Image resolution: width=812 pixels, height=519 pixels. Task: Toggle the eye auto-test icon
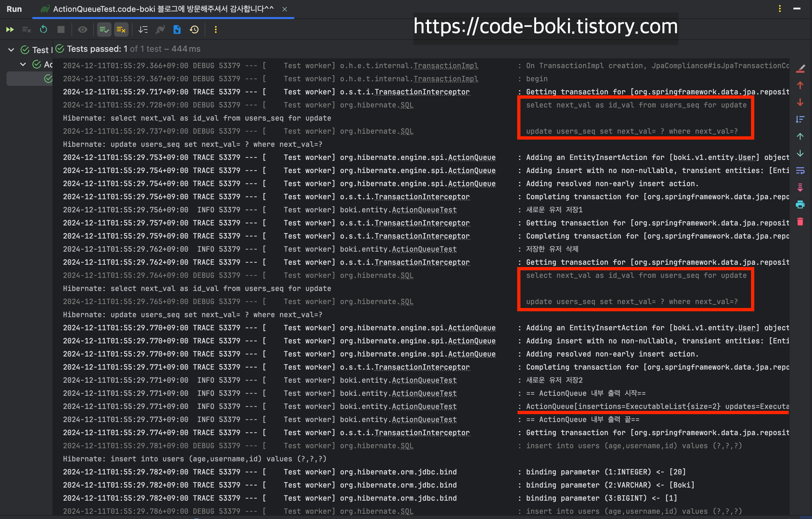[x=82, y=30]
